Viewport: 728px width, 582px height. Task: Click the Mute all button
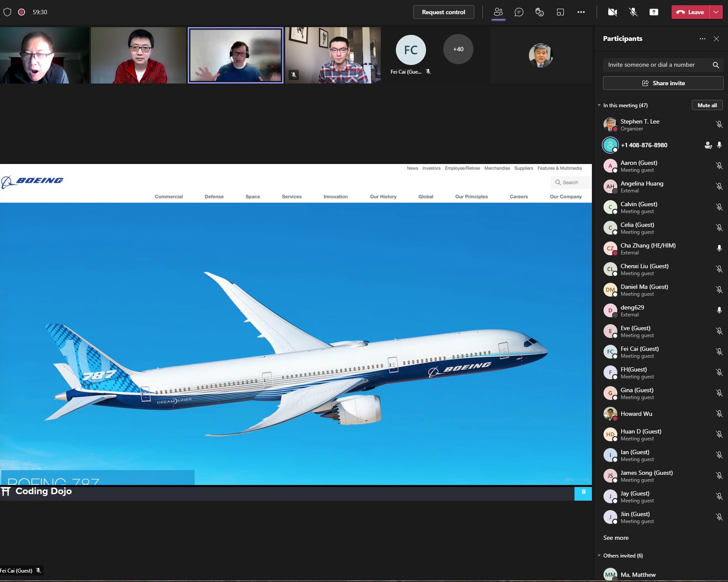click(707, 105)
